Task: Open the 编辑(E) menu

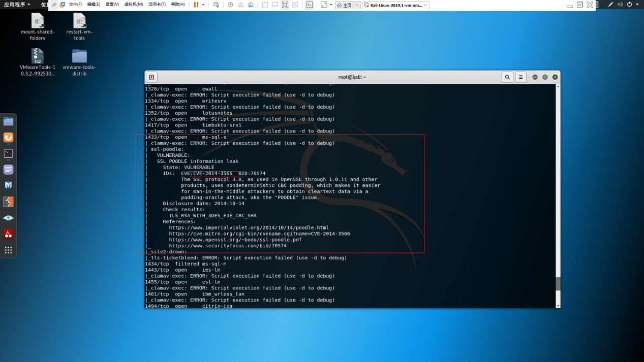Action: coord(94,5)
